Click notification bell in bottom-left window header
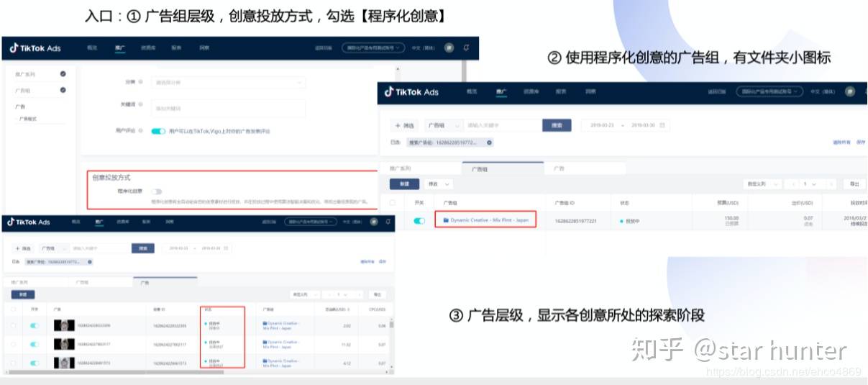 pyautogui.click(x=388, y=222)
